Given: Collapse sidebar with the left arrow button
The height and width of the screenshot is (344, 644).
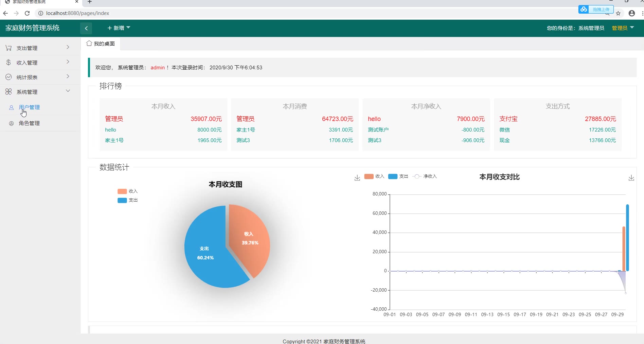Looking at the screenshot, I should [86, 28].
